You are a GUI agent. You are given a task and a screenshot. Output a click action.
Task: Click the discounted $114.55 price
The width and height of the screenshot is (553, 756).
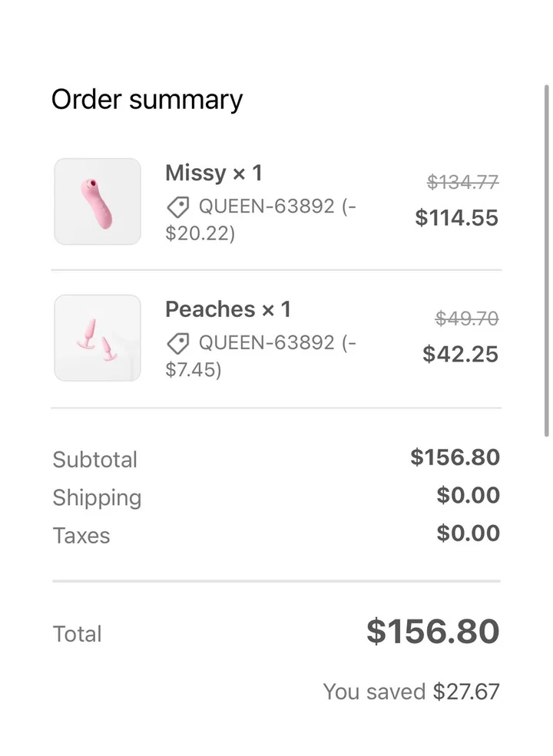point(457,218)
